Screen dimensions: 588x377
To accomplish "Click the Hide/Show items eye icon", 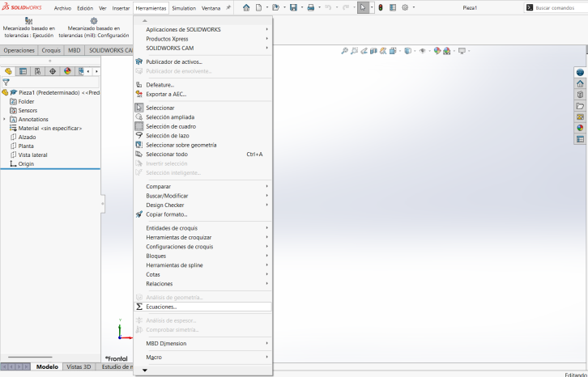I will (423, 51).
